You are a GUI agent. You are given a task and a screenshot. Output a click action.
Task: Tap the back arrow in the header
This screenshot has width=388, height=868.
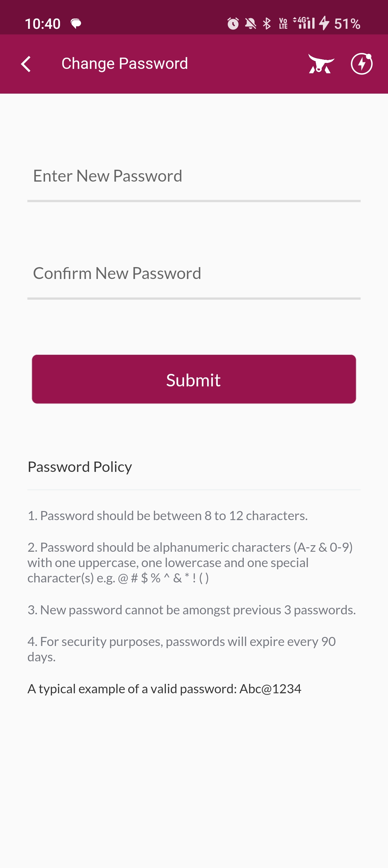26,64
